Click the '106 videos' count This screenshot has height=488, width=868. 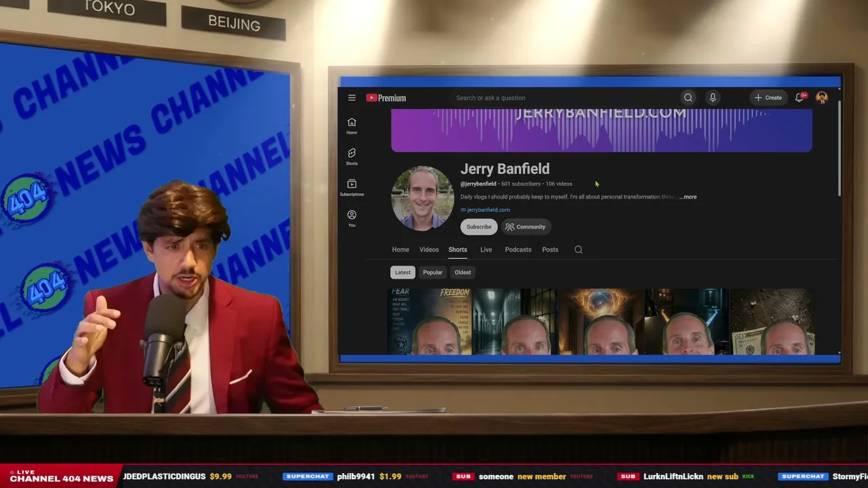(559, 184)
